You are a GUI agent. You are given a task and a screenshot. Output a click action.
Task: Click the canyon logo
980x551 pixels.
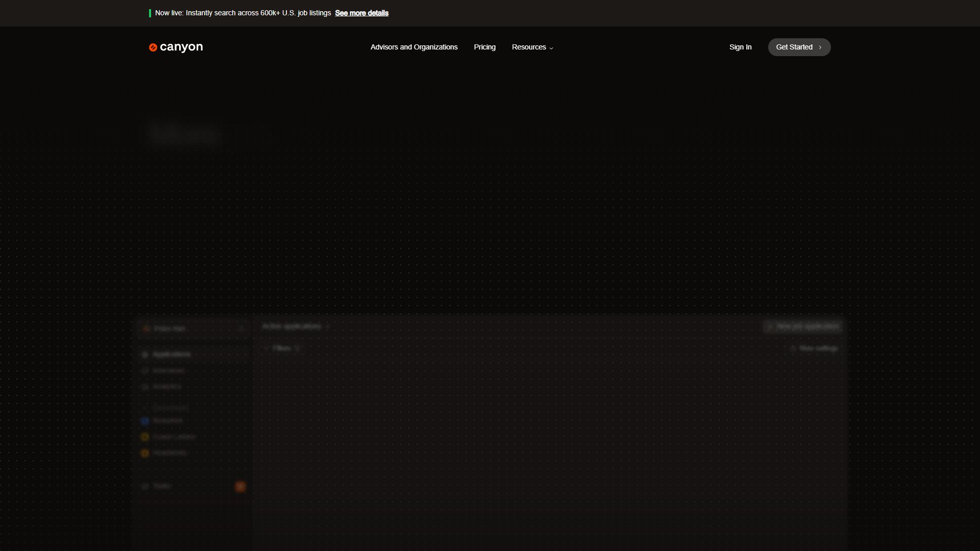point(176,47)
